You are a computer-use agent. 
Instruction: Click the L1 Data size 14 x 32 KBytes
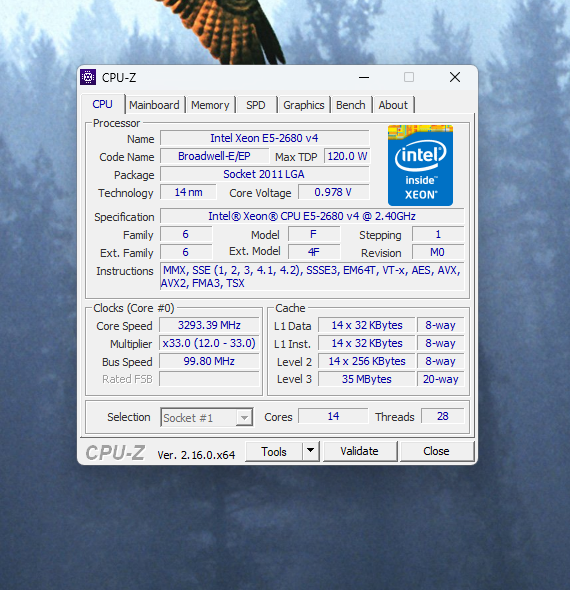(367, 325)
